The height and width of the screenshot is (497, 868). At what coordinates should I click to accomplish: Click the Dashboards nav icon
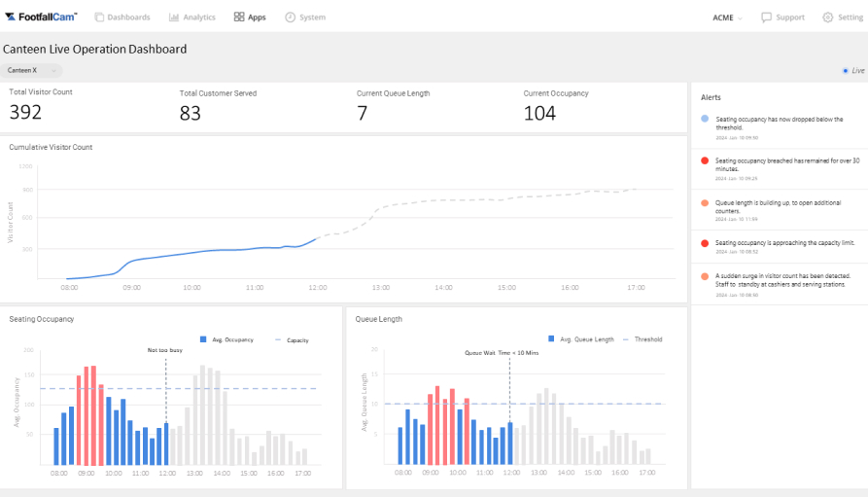click(x=99, y=18)
